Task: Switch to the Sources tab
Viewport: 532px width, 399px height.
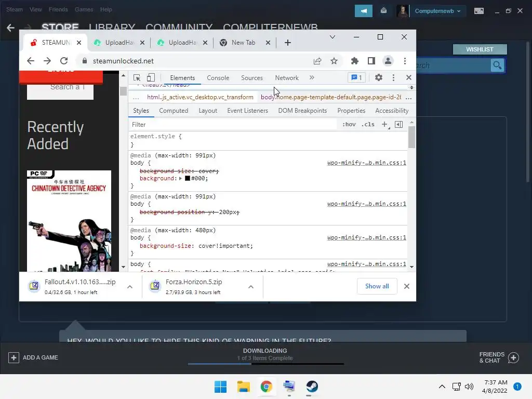Action: pyautogui.click(x=252, y=78)
